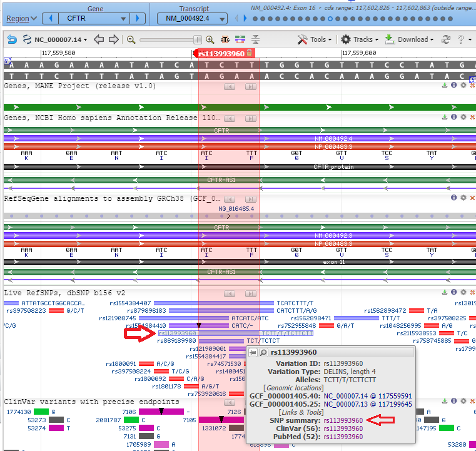Open the Region dropdown
The image size is (476, 451).
point(21,19)
